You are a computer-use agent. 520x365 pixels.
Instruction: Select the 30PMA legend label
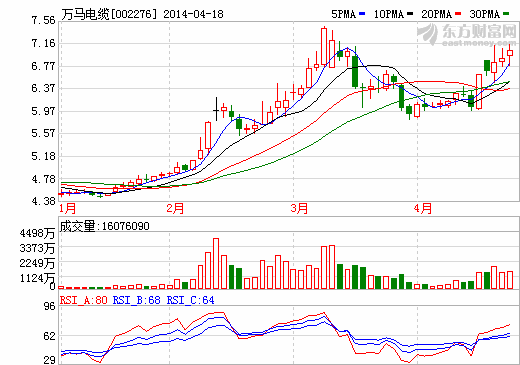click(484, 14)
